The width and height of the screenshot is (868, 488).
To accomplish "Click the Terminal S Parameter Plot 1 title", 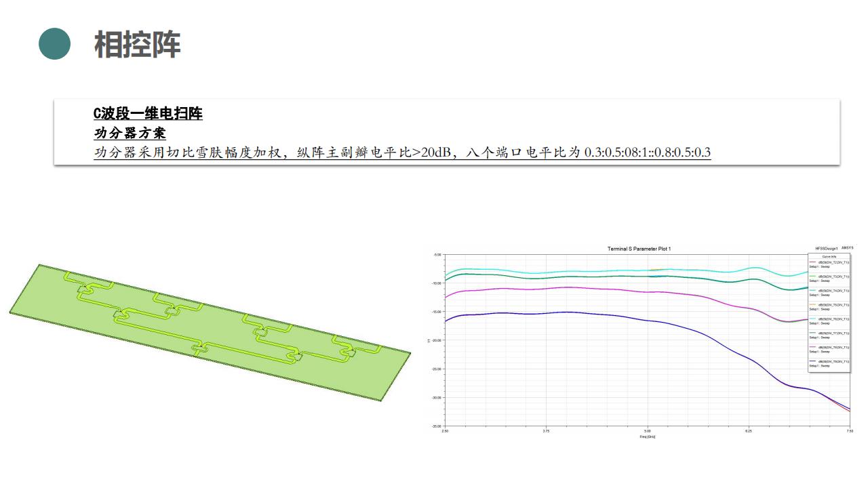I will (639, 249).
